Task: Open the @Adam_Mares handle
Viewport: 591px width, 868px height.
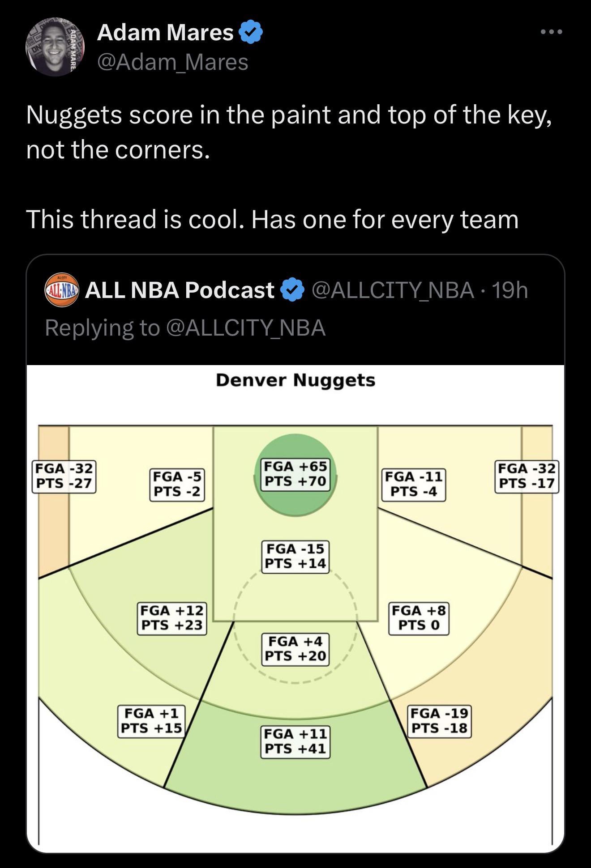Action: (172, 62)
